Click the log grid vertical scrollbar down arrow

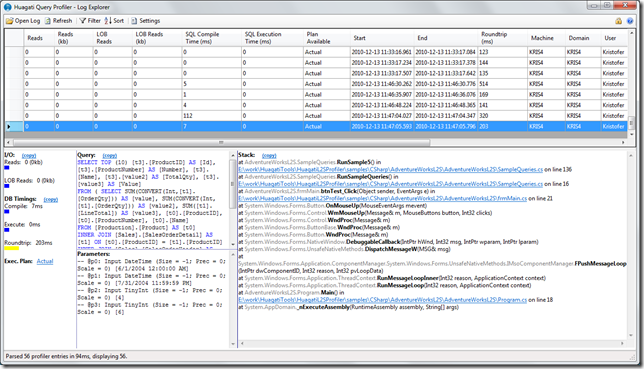(x=632, y=134)
